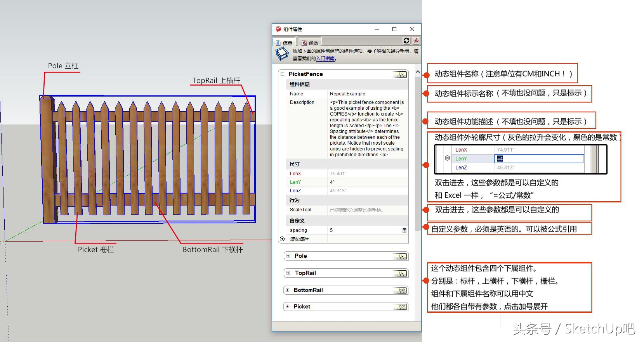This screenshot has height=342, width=644.
Task: Click the PicketFence component title
Action: pyautogui.click(x=306, y=74)
